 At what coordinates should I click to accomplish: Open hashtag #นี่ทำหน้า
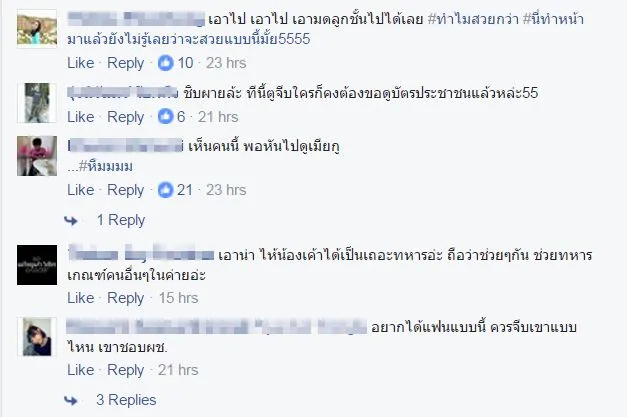553,19
